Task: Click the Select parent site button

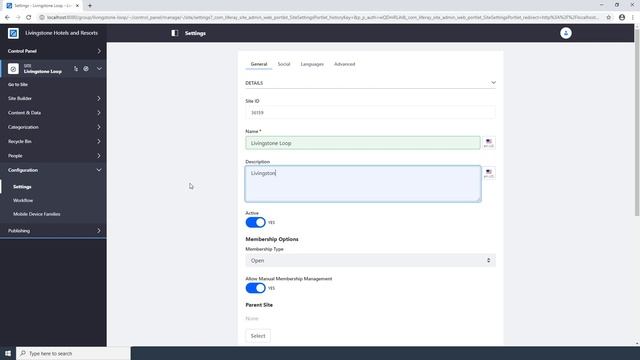Action: [258, 336]
